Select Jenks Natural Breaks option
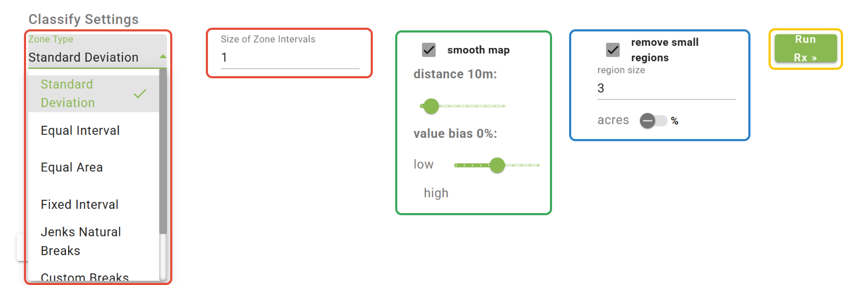 pyautogui.click(x=81, y=241)
